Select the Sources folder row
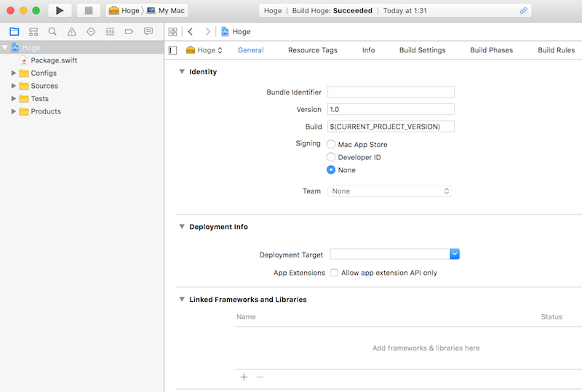The image size is (582, 392). 81,86
